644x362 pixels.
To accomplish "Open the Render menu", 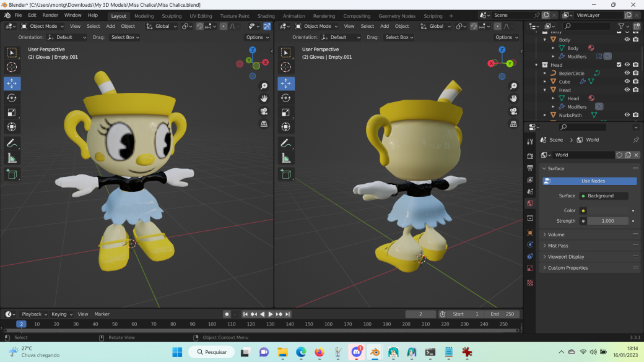I will (x=50, y=15).
